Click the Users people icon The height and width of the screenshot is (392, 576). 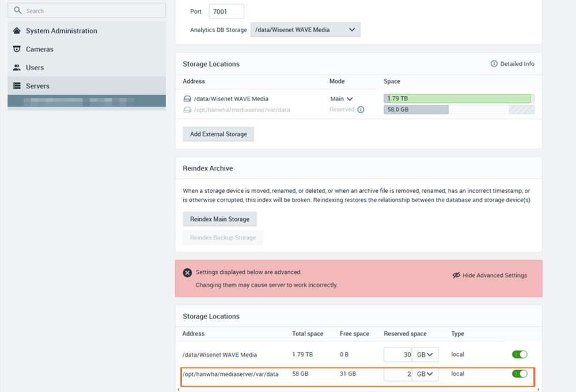pos(17,67)
